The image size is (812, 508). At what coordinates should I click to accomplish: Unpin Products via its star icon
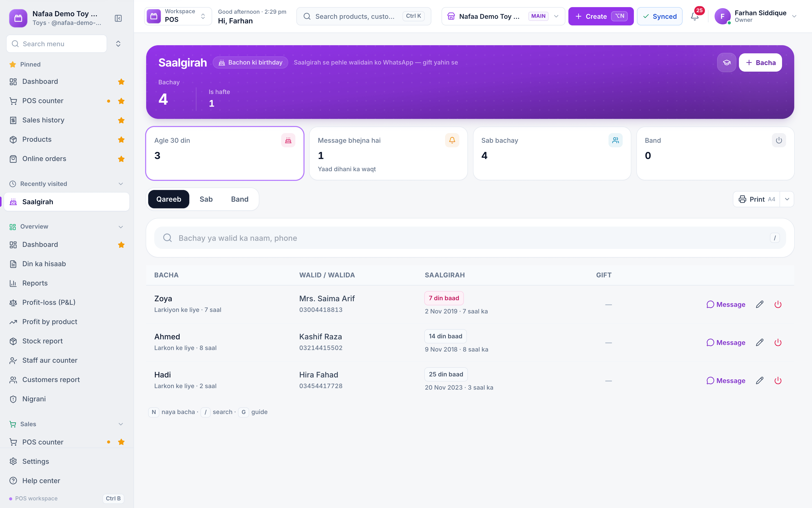coord(122,139)
